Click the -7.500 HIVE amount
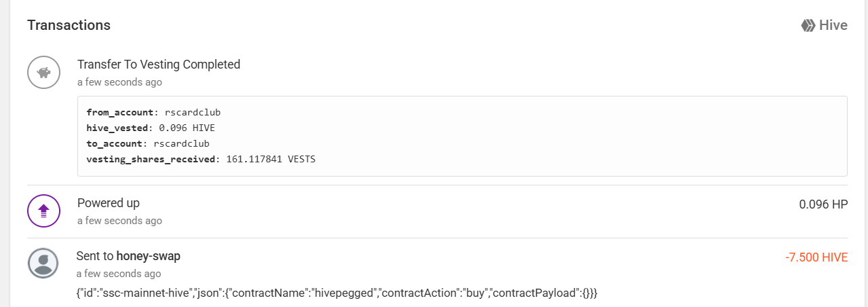Screen dimensions: 868x307 [816, 257]
